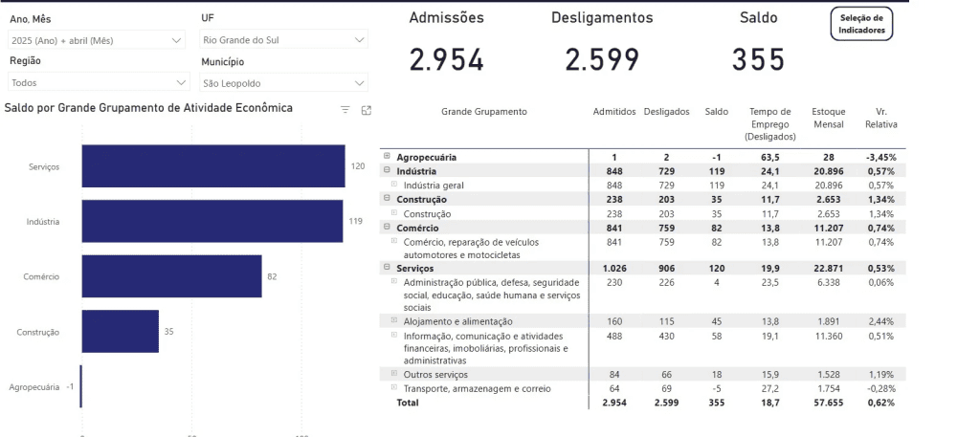Click the focus mode icon on chart
The image size is (980, 437).
367,111
